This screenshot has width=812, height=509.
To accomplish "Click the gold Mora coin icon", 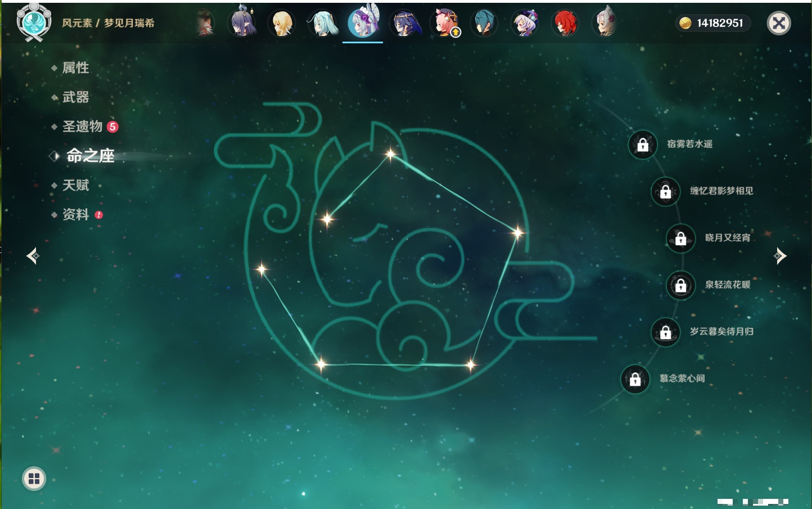I will 685,23.
